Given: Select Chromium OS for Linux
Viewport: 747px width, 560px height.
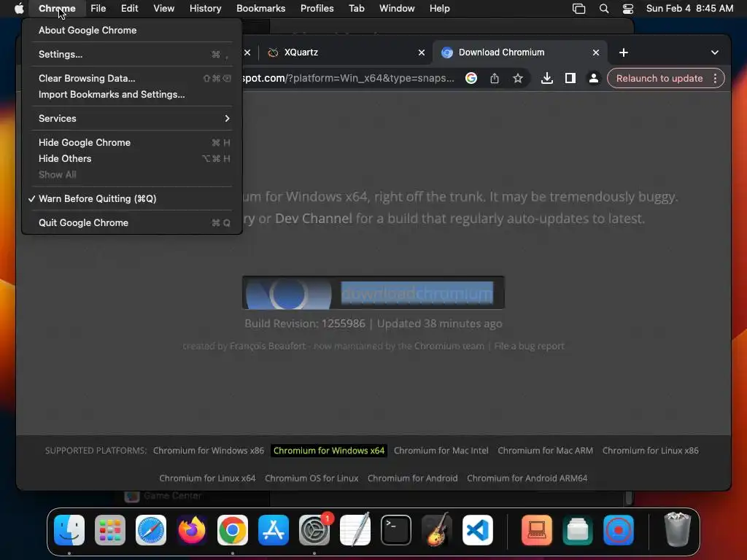Looking at the screenshot, I should (x=311, y=478).
